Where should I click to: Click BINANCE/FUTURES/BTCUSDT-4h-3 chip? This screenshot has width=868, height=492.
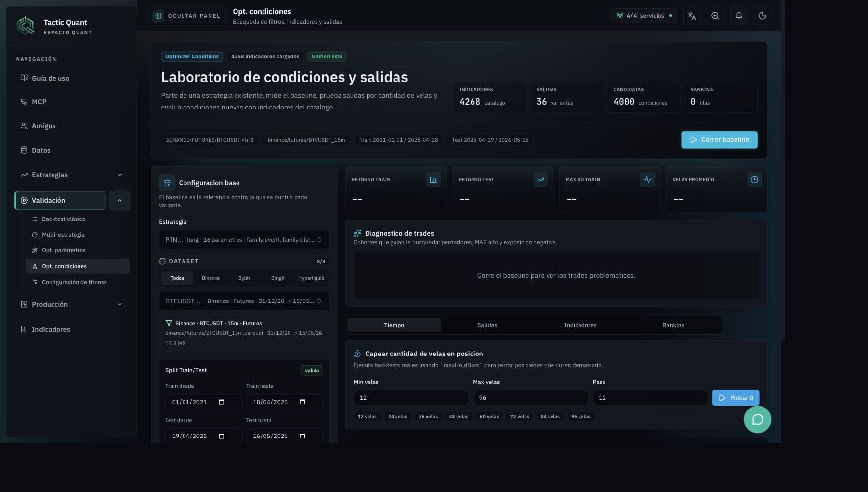[210, 140]
